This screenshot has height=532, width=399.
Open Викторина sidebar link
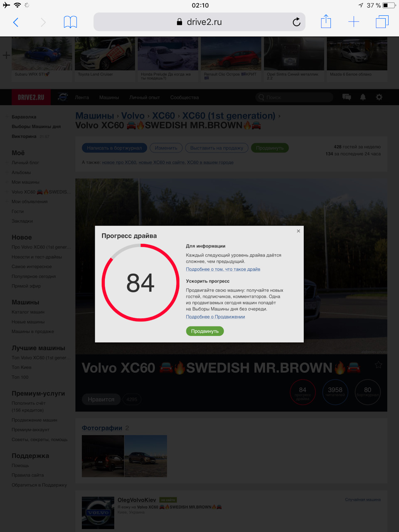pyautogui.click(x=24, y=136)
